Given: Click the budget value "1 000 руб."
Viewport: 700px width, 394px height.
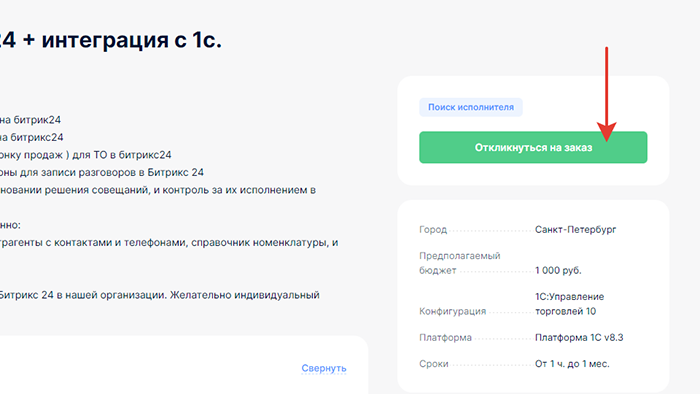Looking at the screenshot, I should click(x=558, y=270).
